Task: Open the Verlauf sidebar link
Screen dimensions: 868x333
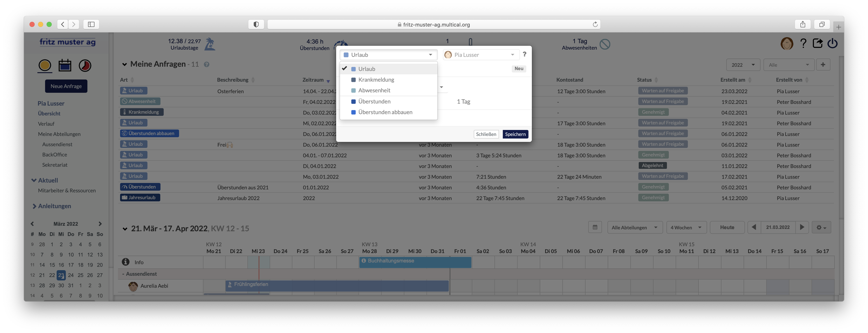Action: pyautogui.click(x=46, y=124)
